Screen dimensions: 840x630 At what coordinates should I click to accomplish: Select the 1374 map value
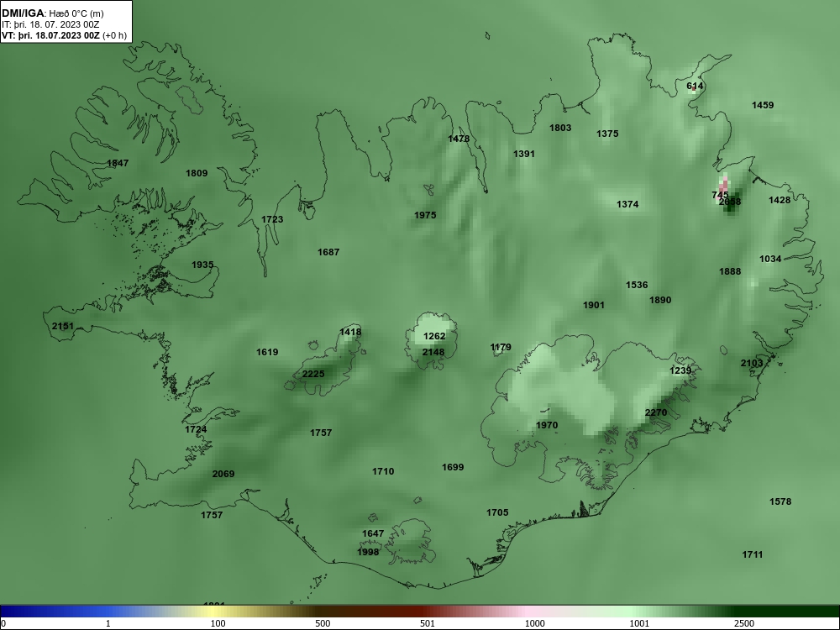(x=627, y=205)
